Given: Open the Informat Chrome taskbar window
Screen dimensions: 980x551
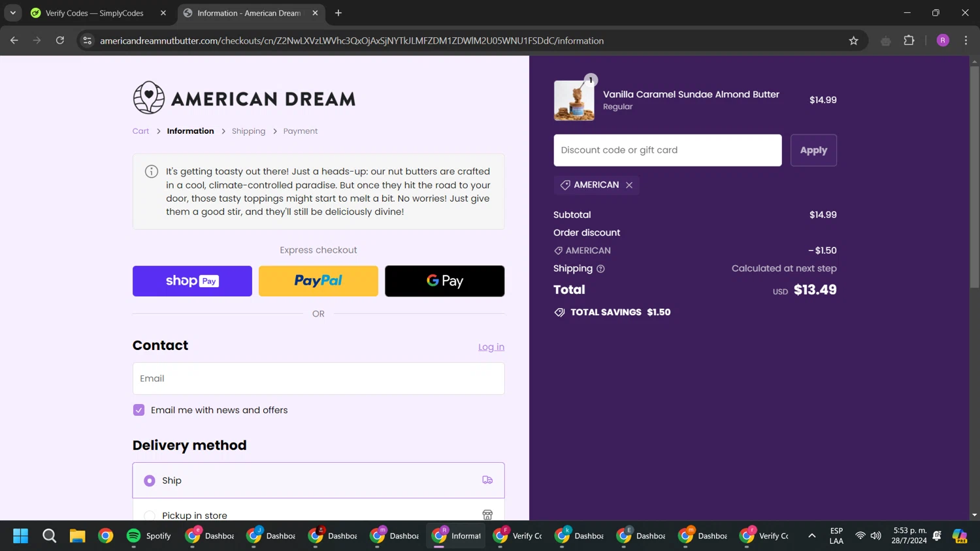Looking at the screenshot, I should (457, 536).
